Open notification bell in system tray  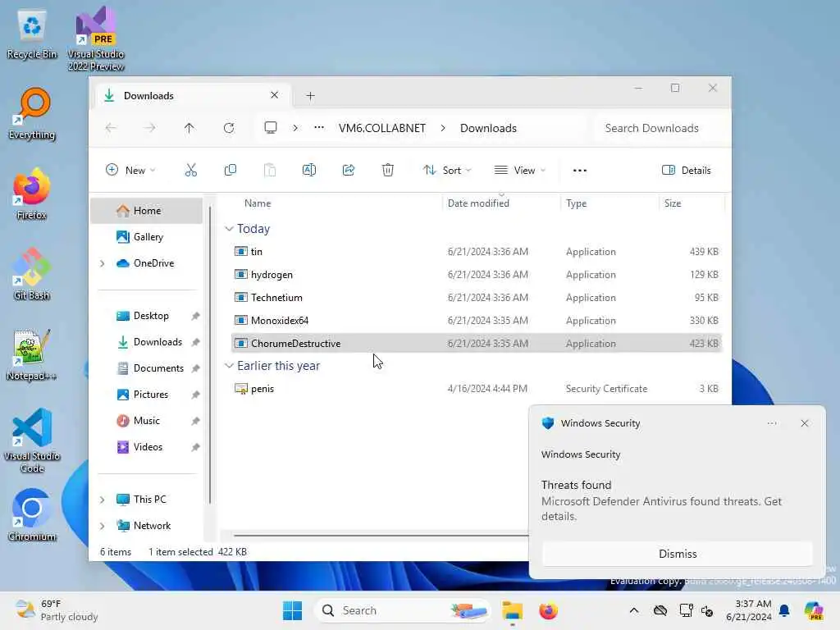tap(784, 610)
